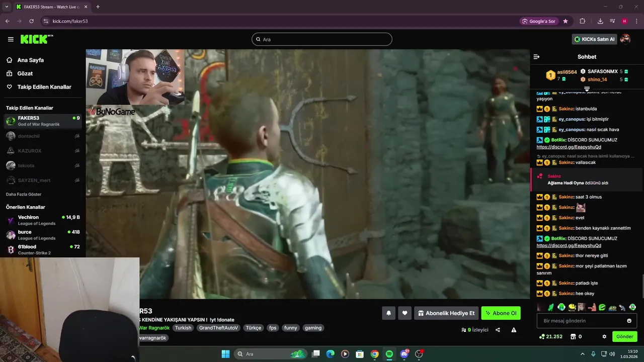The image size is (644, 362).
Task: Open browser downloads icon
Action: click(600, 21)
